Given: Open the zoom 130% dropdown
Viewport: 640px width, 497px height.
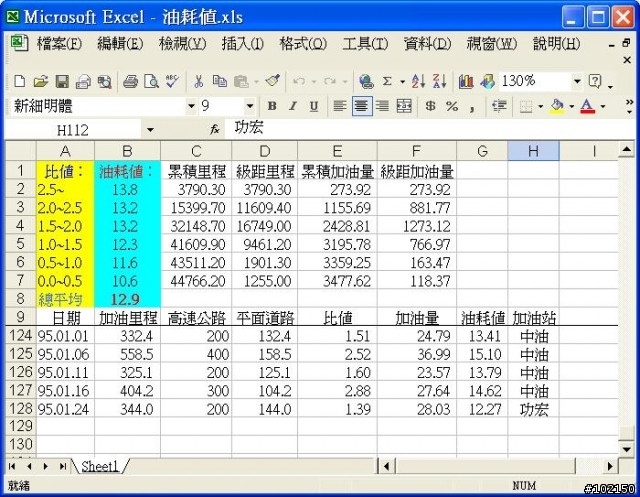Looking at the screenshot, I should click(x=577, y=81).
